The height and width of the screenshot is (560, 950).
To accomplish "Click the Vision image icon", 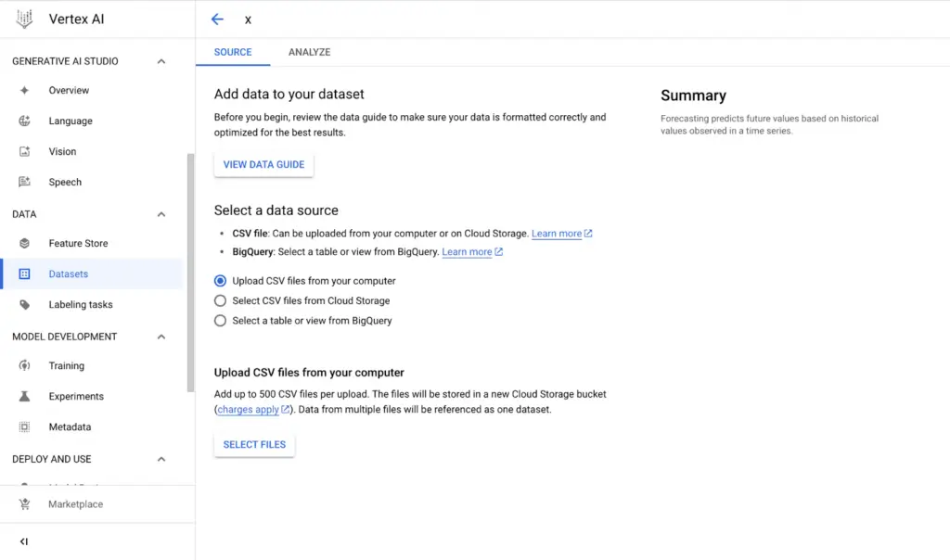I will coord(24,151).
